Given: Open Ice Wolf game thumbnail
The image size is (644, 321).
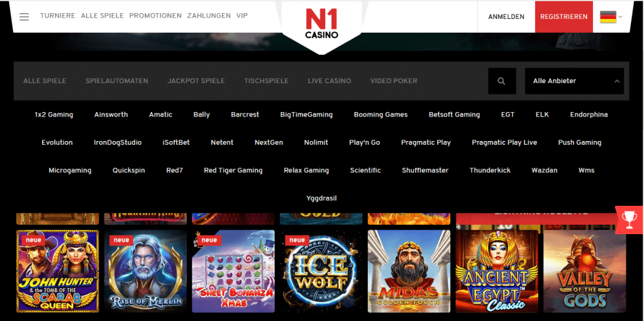Looking at the screenshot, I should [x=321, y=271].
